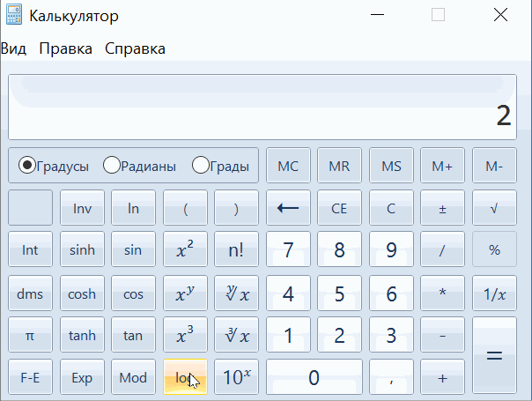
Task: Click the square root button
Action: pyautogui.click(x=494, y=208)
